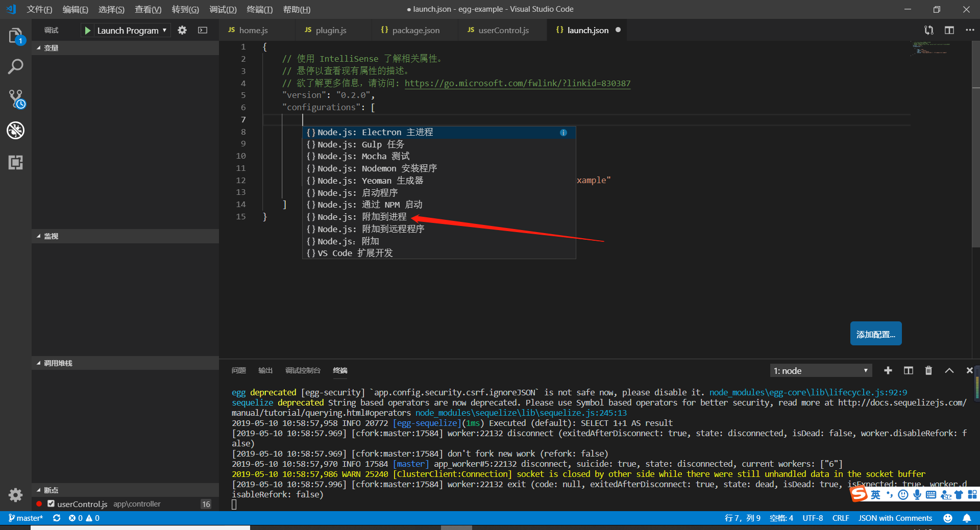Viewport: 980px width, 530px height.
Task: Open the Manage gear at bottom left
Action: (x=15, y=495)
